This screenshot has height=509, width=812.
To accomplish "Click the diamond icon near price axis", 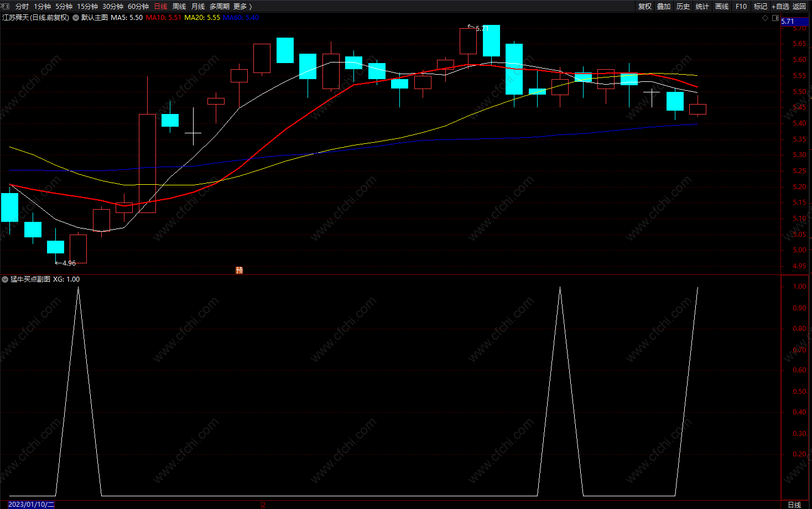I will click(x=766, y=18).
